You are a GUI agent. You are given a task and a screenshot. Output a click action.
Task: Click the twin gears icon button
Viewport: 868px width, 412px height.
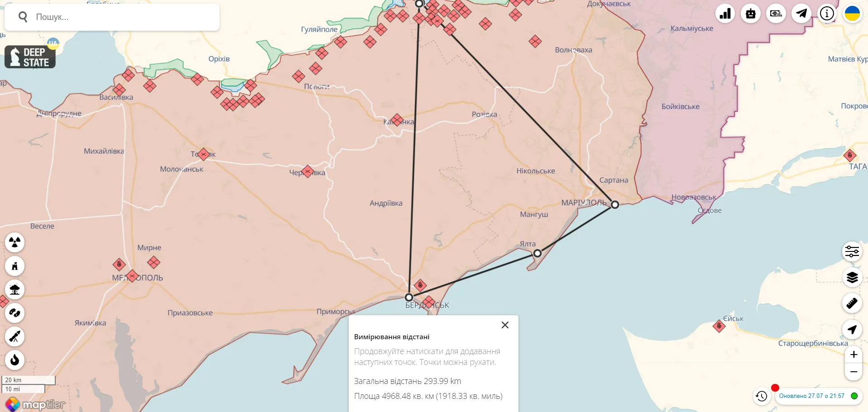(14, 313)
